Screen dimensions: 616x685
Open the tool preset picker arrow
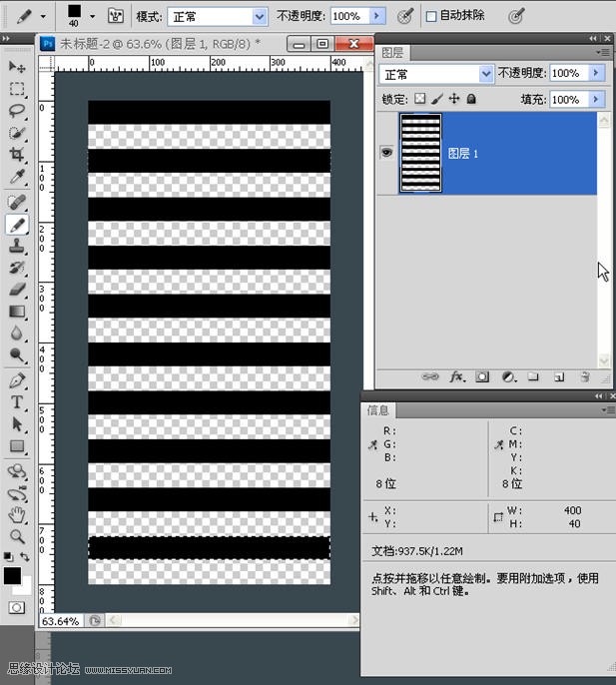[43, 17]
